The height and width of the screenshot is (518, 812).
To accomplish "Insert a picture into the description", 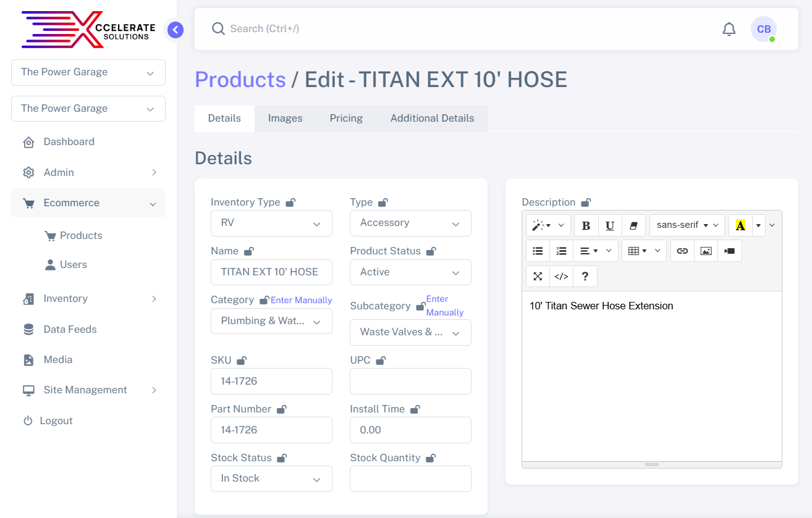I will point(706,251).
